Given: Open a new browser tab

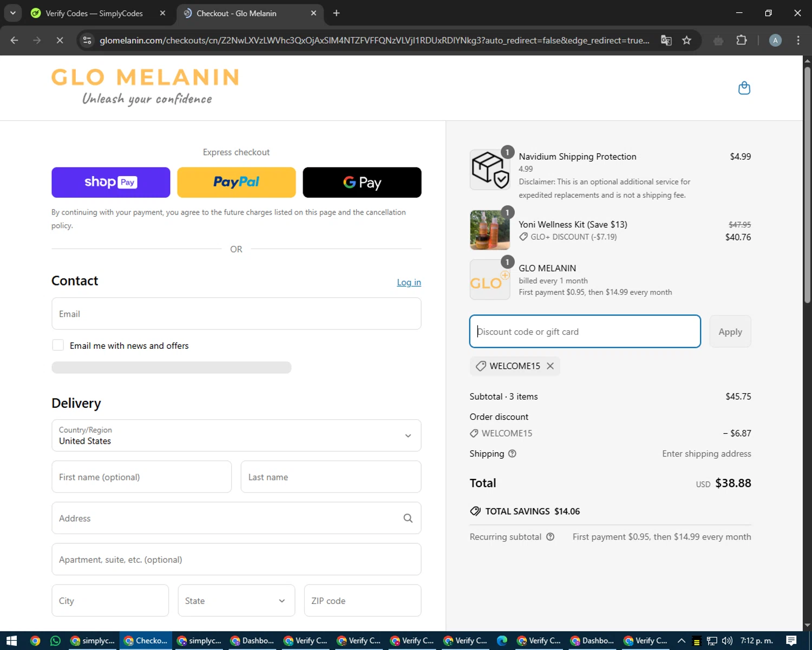Looking at the screenshot, I should click(x=336, y=13).
